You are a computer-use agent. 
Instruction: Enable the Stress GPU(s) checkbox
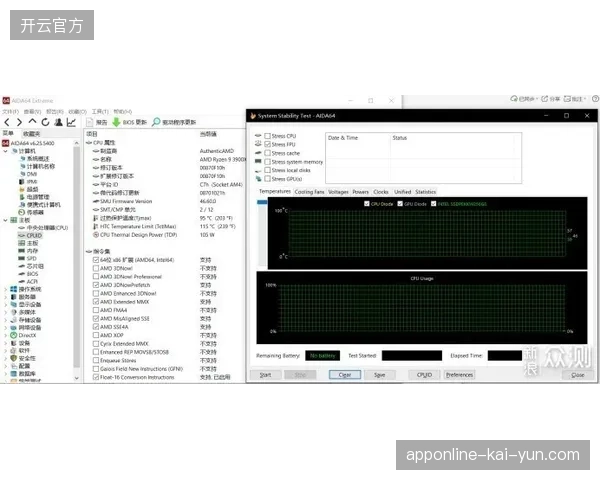pyautogui.click(x=267, y=179)
